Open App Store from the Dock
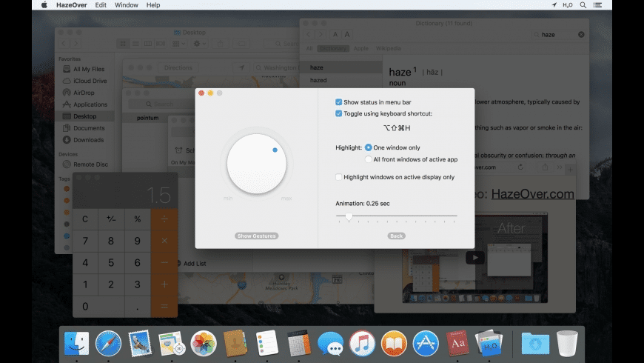This screenshot has height=363, width=644. pos(426,343)
